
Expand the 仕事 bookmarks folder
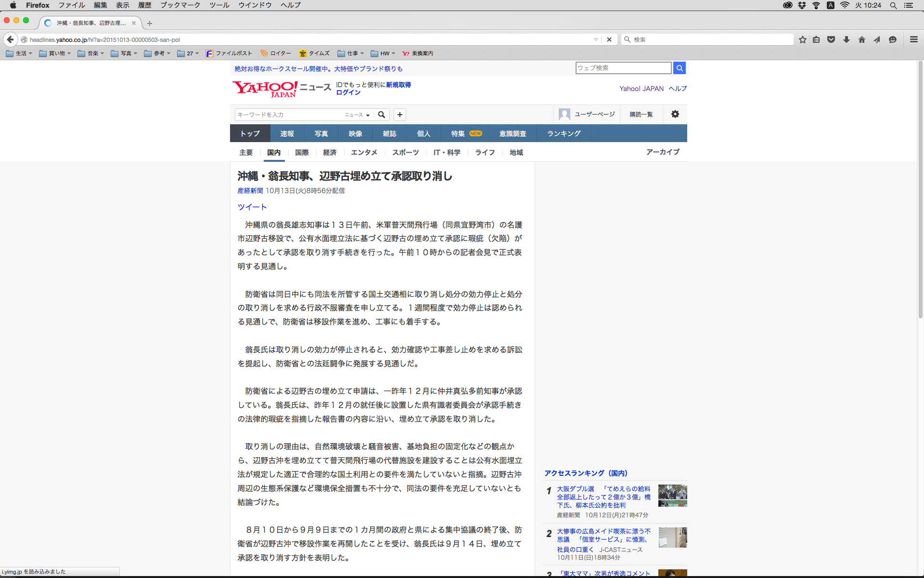pyautogui.click(x=351, y=53)
